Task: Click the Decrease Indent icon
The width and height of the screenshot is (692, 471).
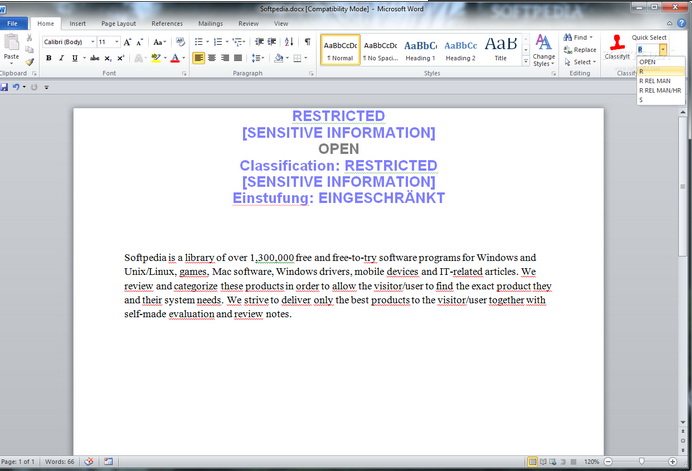Action: (x=260, y=42)
